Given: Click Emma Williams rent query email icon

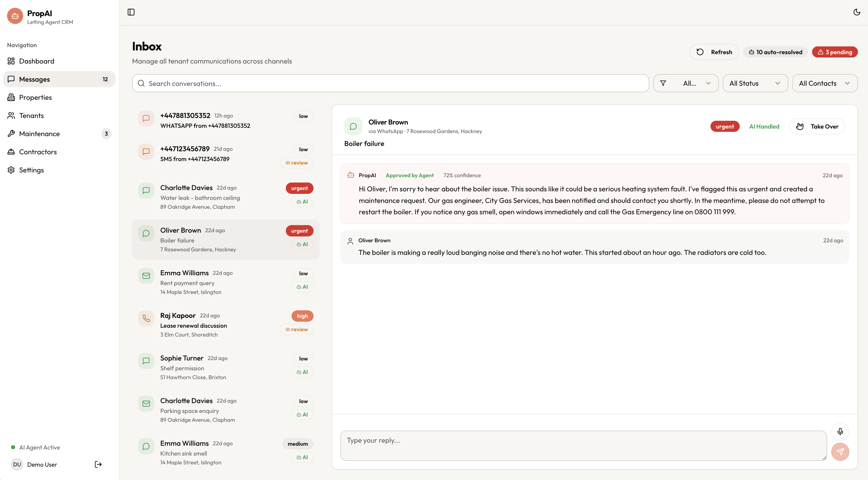Looking at the screenshot, I should [146, 276].
